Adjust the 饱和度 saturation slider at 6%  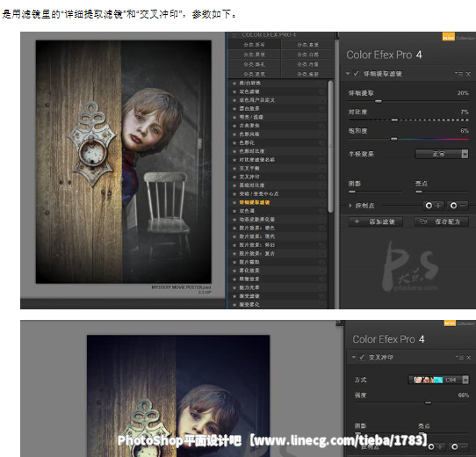(x=393, y=139)
